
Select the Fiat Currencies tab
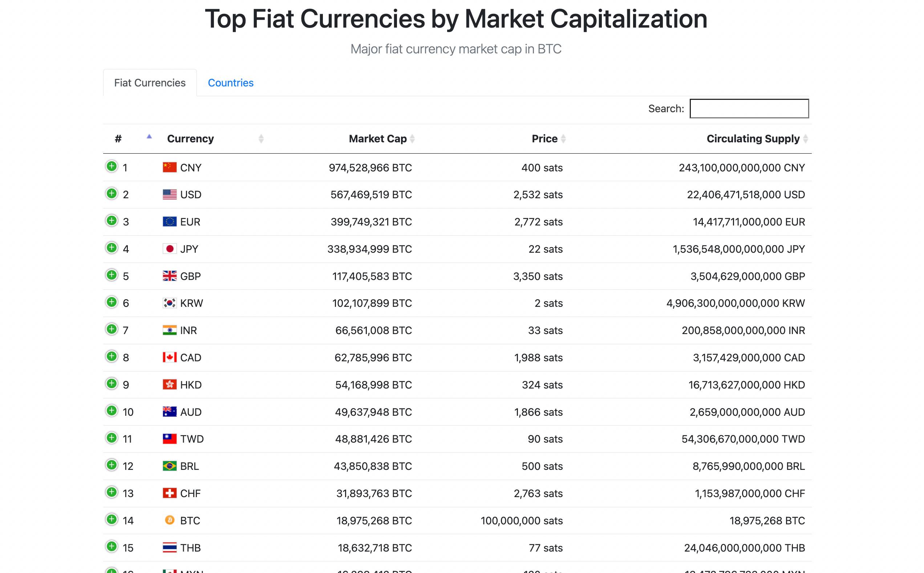[x=150, y=83]
